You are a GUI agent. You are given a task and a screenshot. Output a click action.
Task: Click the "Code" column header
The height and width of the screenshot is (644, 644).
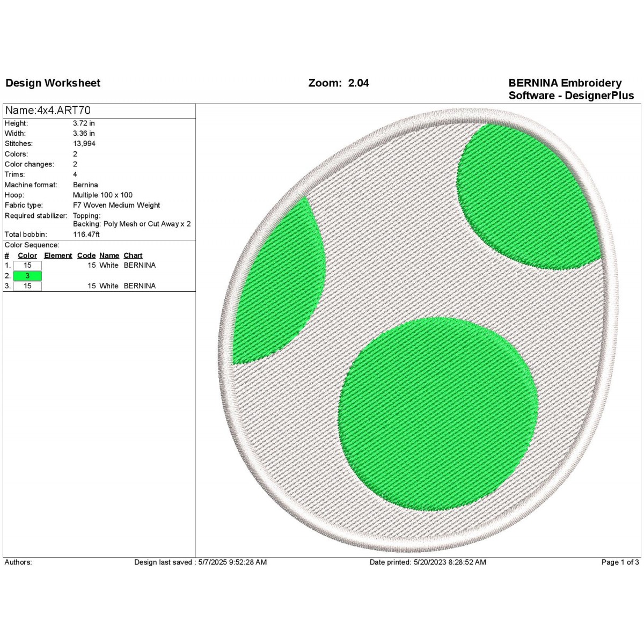pos(86,255)
